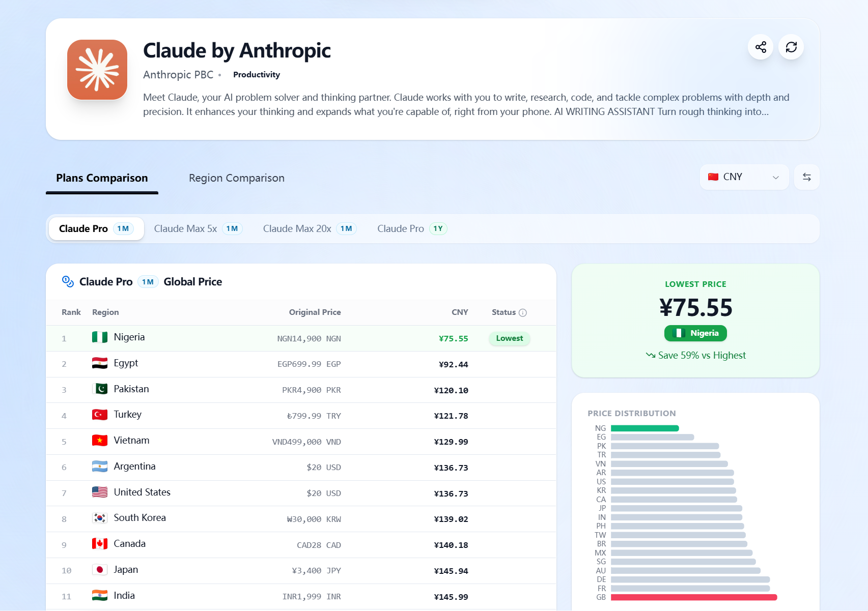This screenshot has width=868, height=611.
Task: Click the Save 59% vs Highest text
Action: pyautogui.click(x=702, y=356)
